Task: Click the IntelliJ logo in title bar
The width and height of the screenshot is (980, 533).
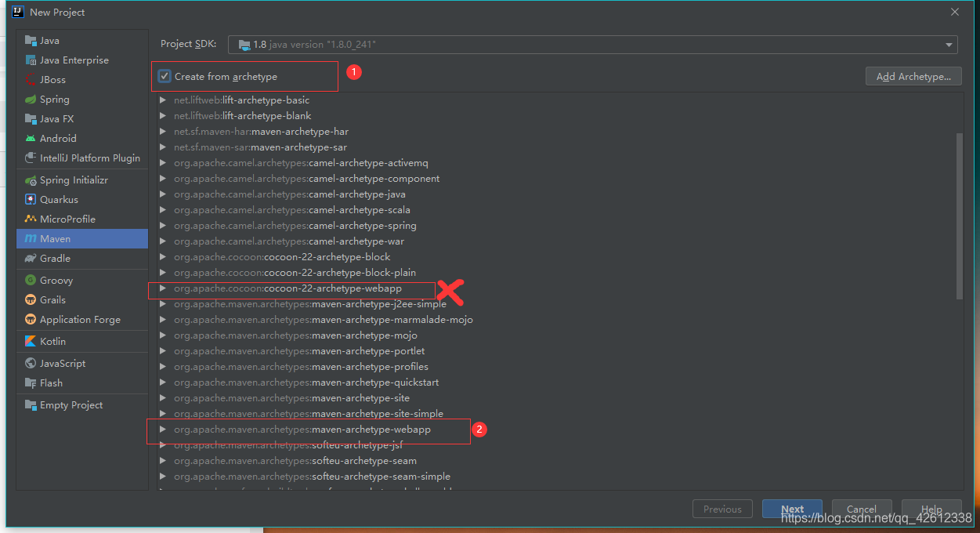Action: pos(18,12)
